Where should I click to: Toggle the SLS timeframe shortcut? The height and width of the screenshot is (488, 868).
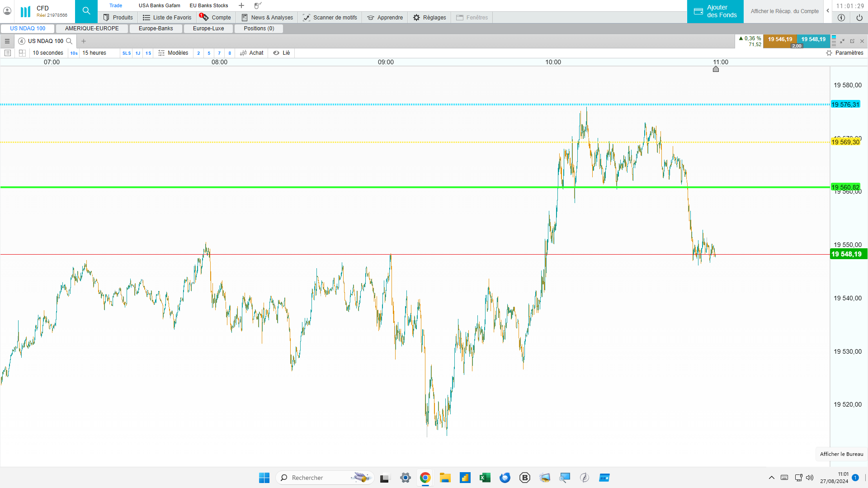click(127, 53)
